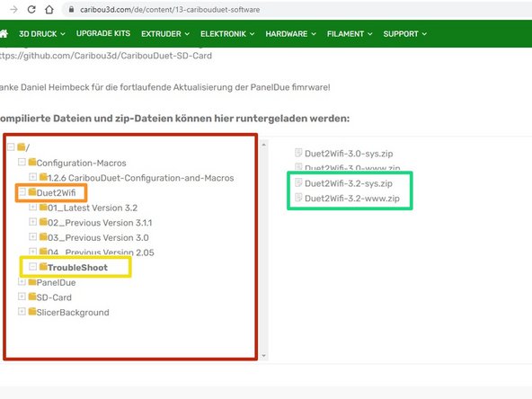Click the padlock site info icon
The width and height of the screenshot is (532, 399).
click(71, 10)
